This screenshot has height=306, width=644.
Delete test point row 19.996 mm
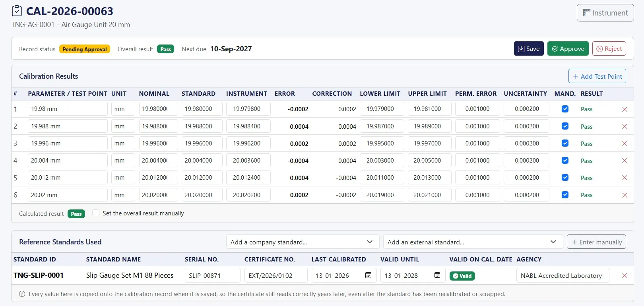click(x=625, y=143)
